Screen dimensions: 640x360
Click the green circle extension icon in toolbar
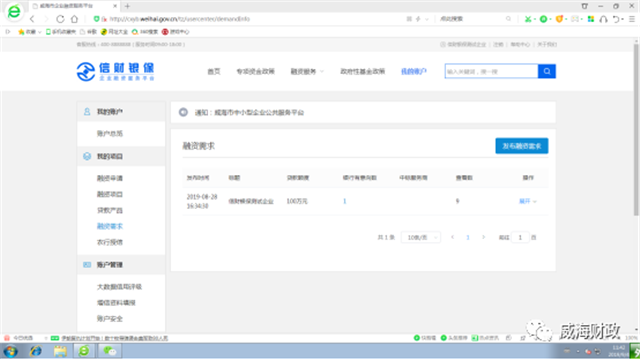pyautogui.click(x=543, y=19)
